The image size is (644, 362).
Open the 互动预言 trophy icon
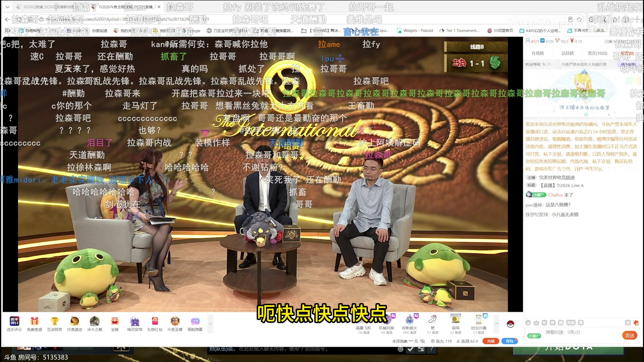[54, 324]
